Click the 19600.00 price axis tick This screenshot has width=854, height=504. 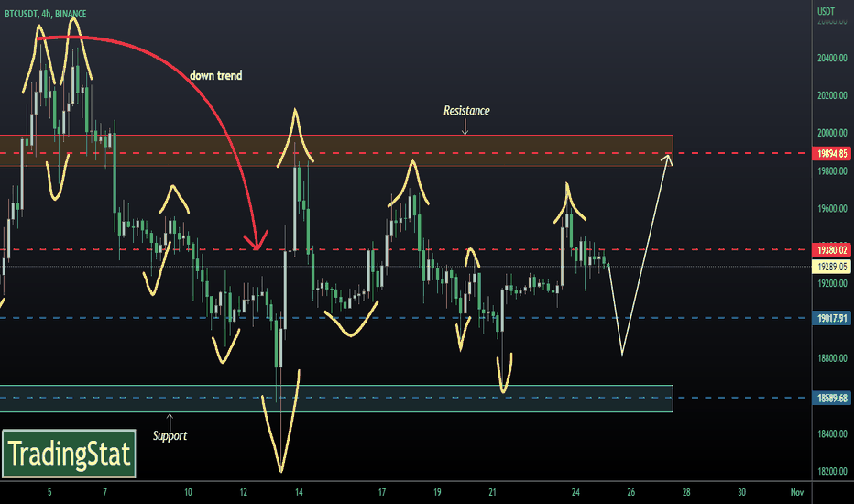(832, 209)
